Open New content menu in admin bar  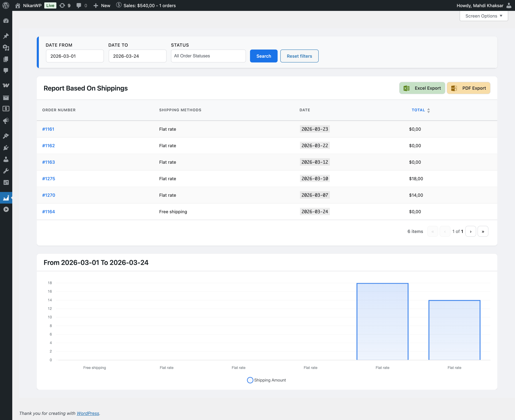pos(102,5)
